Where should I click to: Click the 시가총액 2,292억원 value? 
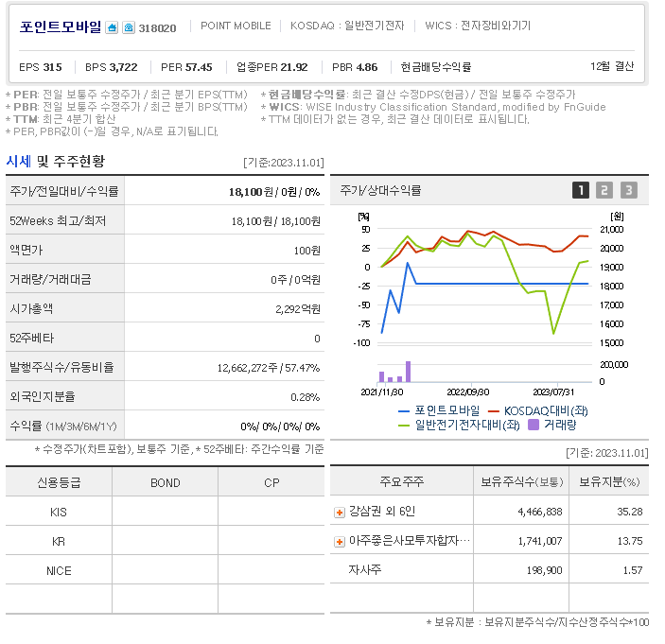tap(298, 309)
